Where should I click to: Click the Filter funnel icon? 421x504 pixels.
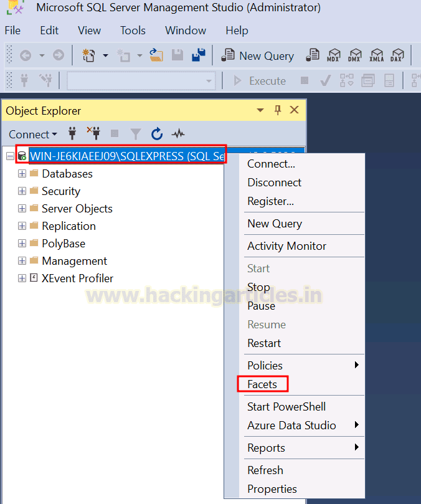(136, 134)
